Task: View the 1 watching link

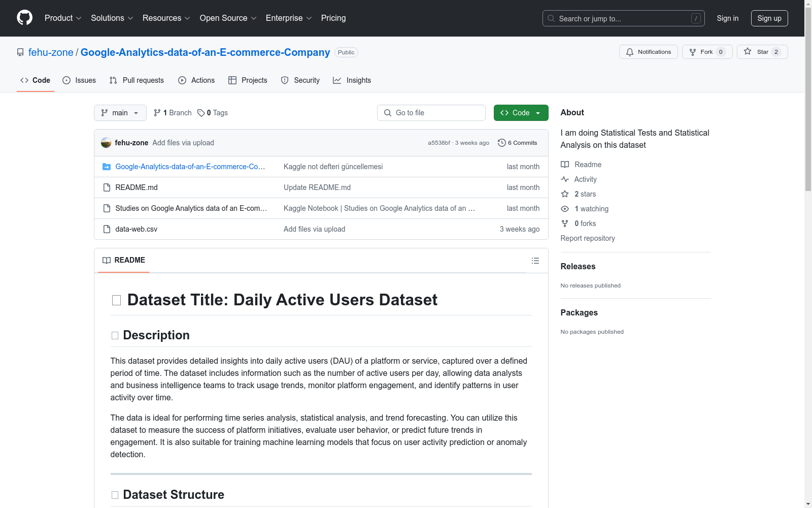Action: (x=585, y=209)
